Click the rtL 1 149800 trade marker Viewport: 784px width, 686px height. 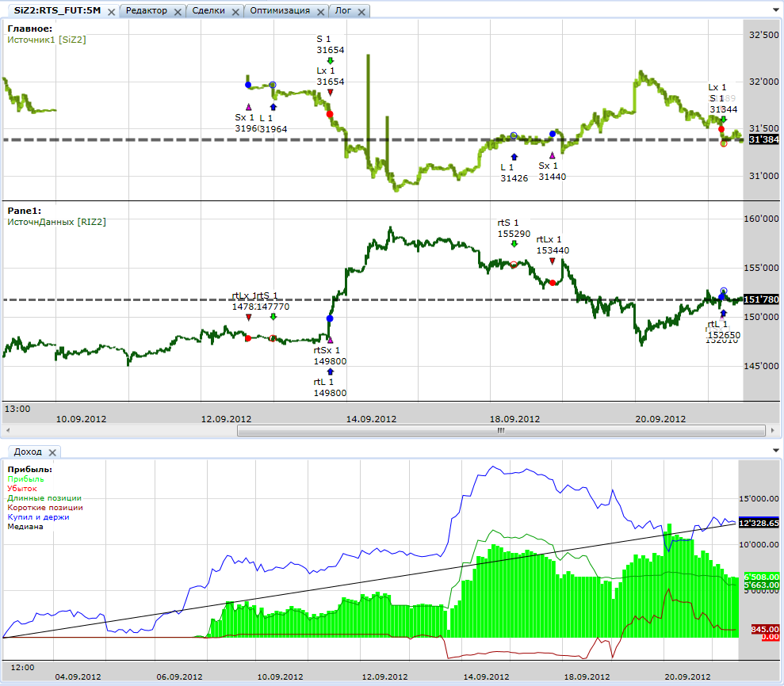point(330,372)
